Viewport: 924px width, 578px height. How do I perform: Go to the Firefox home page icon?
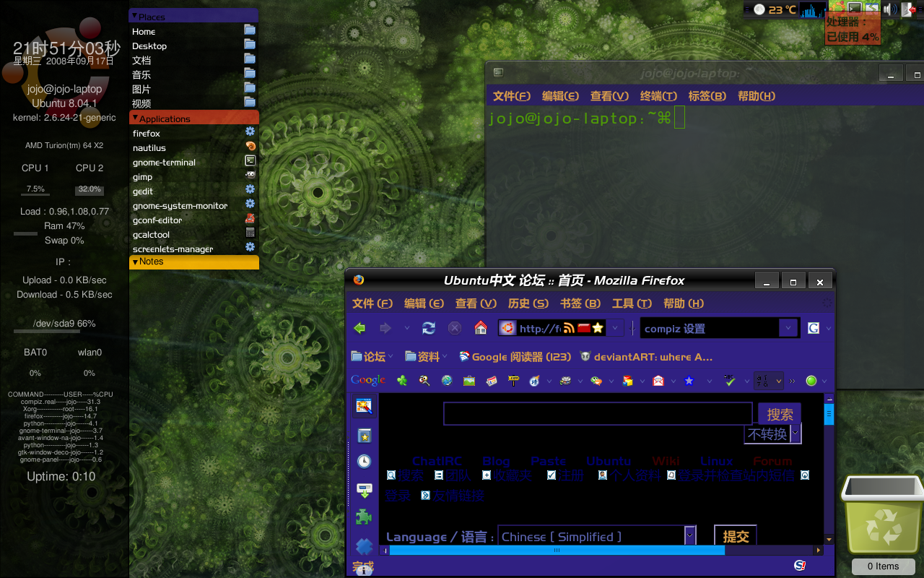(481, 329)
